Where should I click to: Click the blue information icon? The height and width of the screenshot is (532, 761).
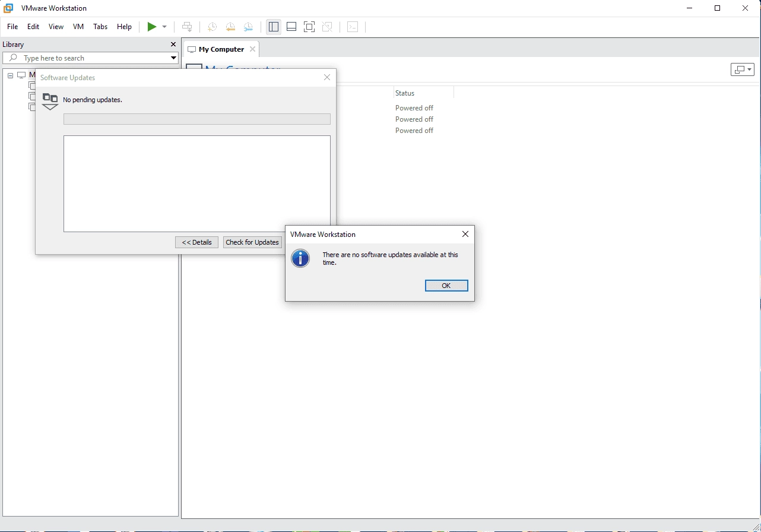[300, 258]
